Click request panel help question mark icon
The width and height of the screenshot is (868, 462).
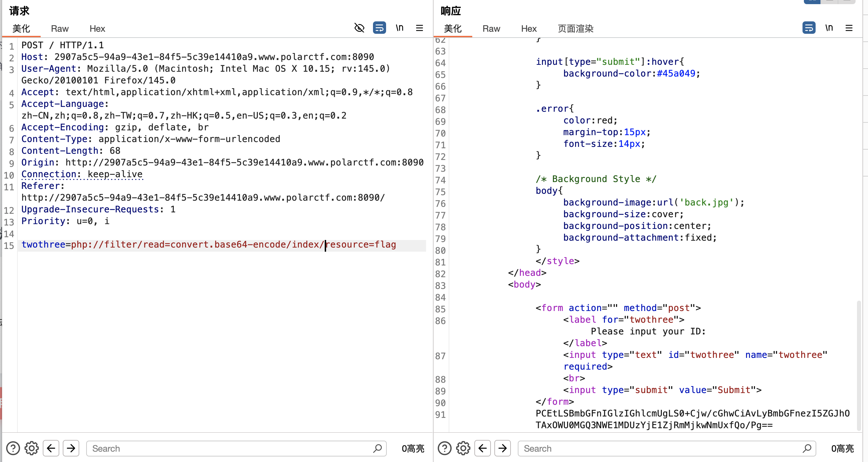click(13, 448)
